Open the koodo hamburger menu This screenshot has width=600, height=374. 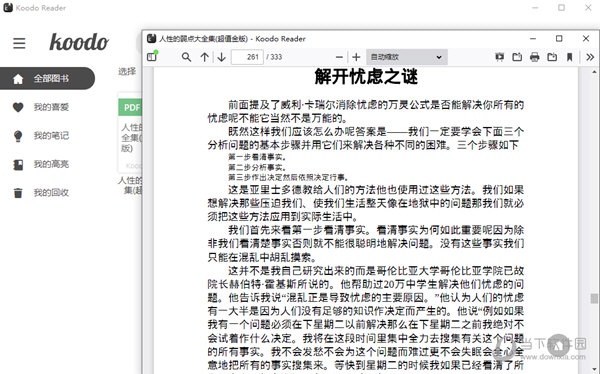coord(19,43)
